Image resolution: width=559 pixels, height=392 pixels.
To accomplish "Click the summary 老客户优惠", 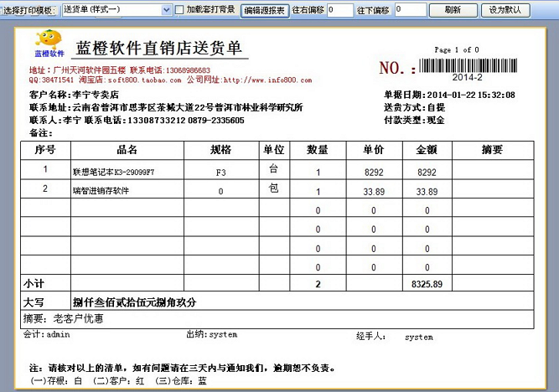I will (x=78, y=318).
